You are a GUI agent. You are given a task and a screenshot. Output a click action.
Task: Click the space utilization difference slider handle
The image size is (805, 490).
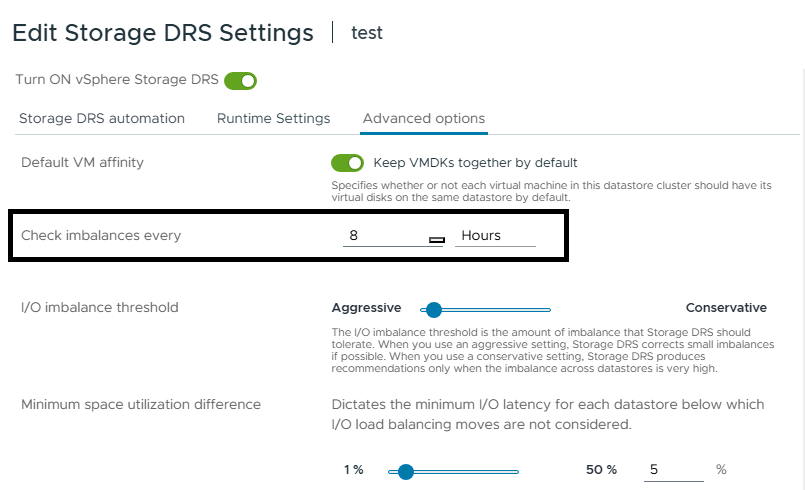tap(405, 471)
